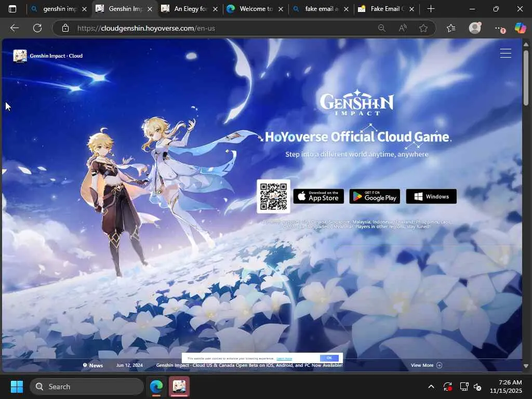Click the zoom out magnifier in address bar

[x=382, y=28]
